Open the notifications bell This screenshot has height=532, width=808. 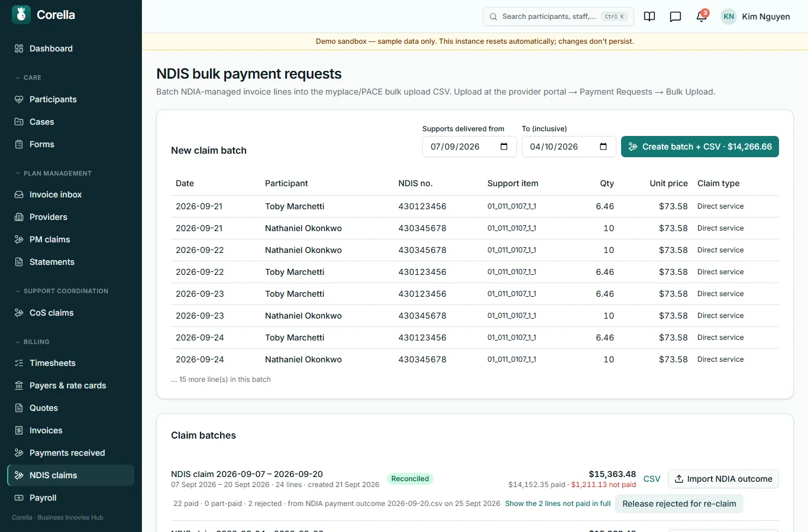point(702,17)
